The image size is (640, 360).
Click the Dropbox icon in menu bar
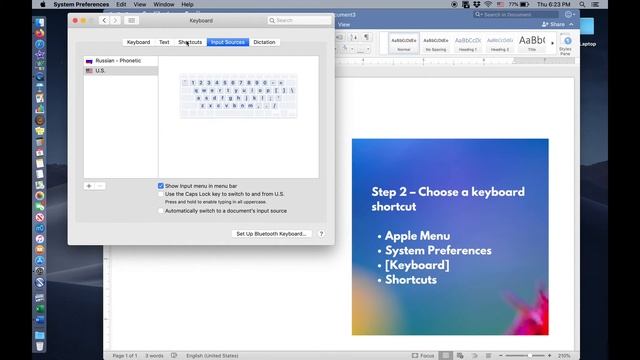477,4
